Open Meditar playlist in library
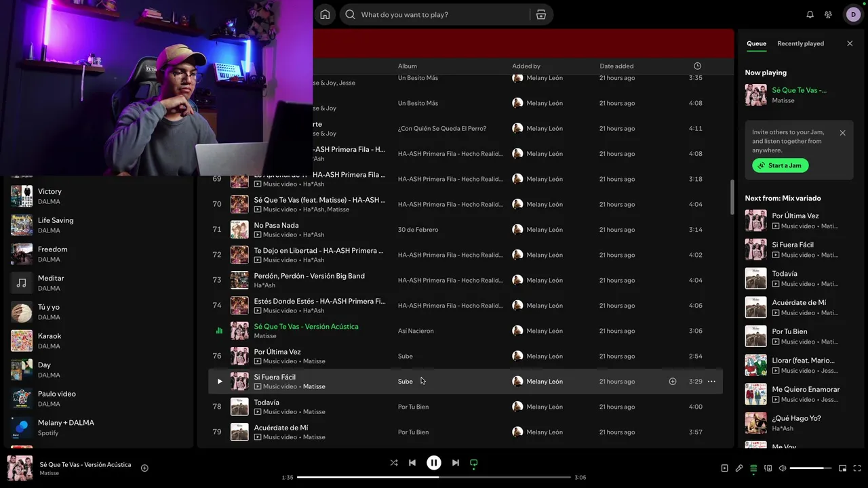Viewport: 868px width, 488px height. pyautogui.click(x=99, y=283)
